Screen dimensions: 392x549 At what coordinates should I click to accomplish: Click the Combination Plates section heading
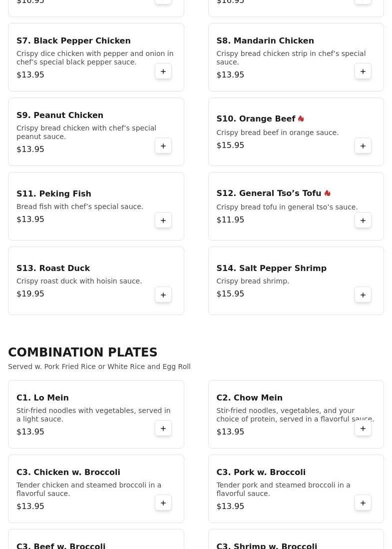[x=82, y=352]
